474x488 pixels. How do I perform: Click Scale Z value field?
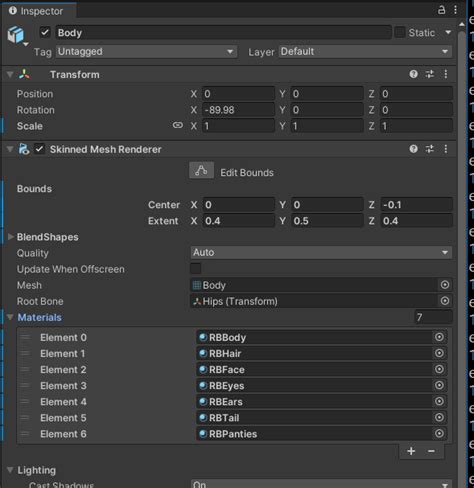[x=416, y=126]
